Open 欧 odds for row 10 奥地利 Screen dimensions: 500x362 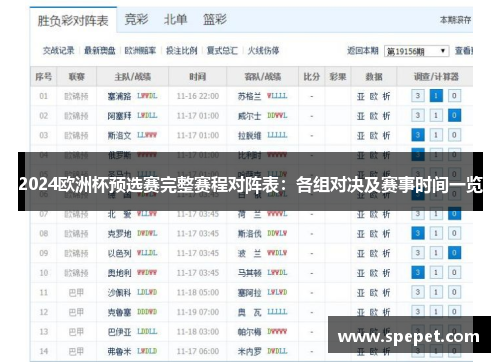click(x=374, y=273)
